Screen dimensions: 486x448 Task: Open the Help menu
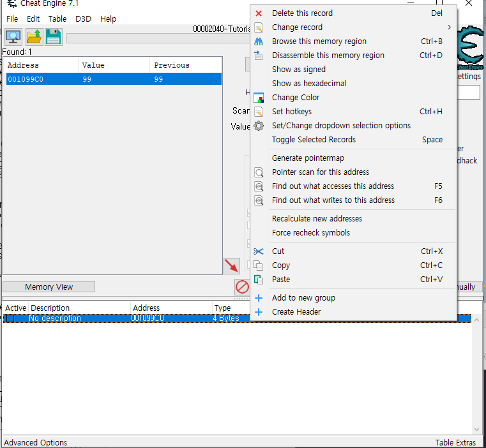[x=108, y=19]
